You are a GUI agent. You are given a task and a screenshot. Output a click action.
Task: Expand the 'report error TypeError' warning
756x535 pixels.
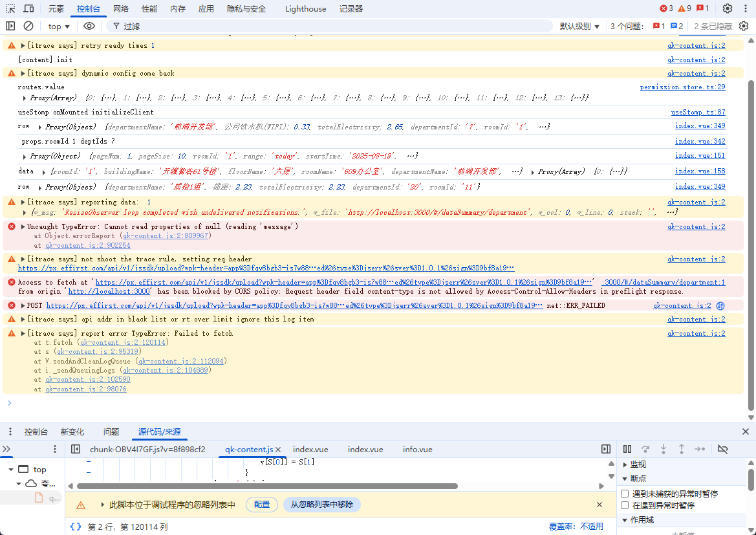[23, 333]
